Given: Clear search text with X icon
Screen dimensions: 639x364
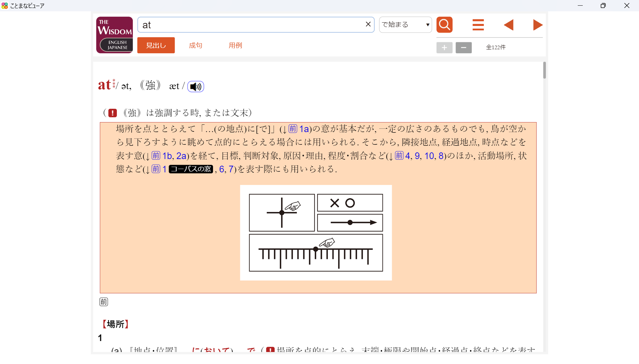Looking at the screenshot, I should pos(368,24).
